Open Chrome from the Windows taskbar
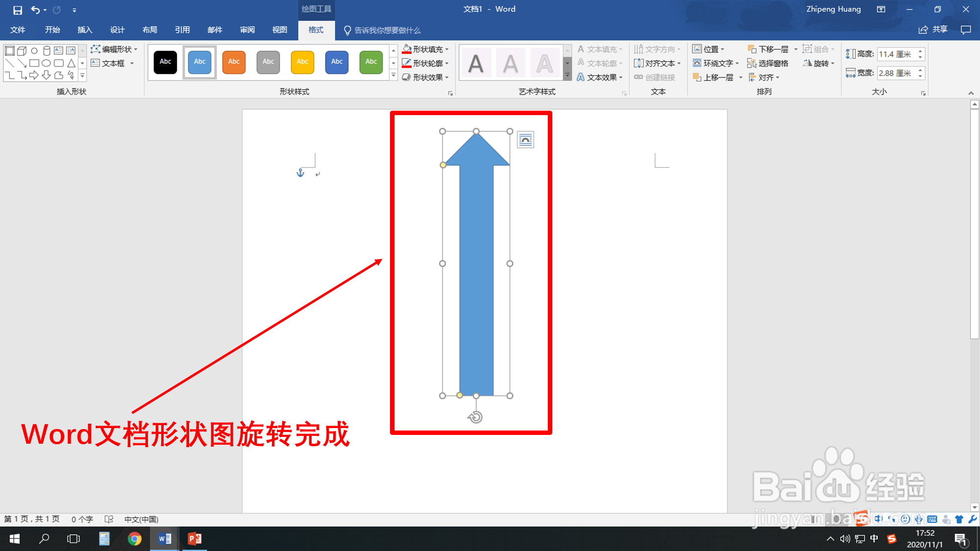 [x=134, y=539]
